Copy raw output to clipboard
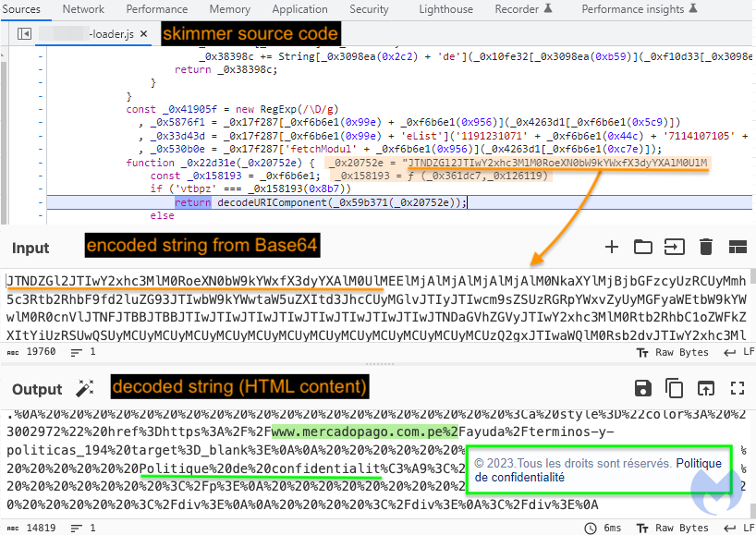This screenshot has height=535, width=756. [x=674, y=389]
